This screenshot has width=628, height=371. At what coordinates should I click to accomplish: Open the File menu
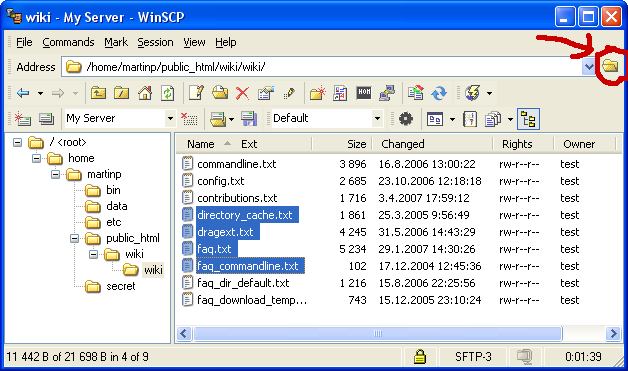point(24,42)
